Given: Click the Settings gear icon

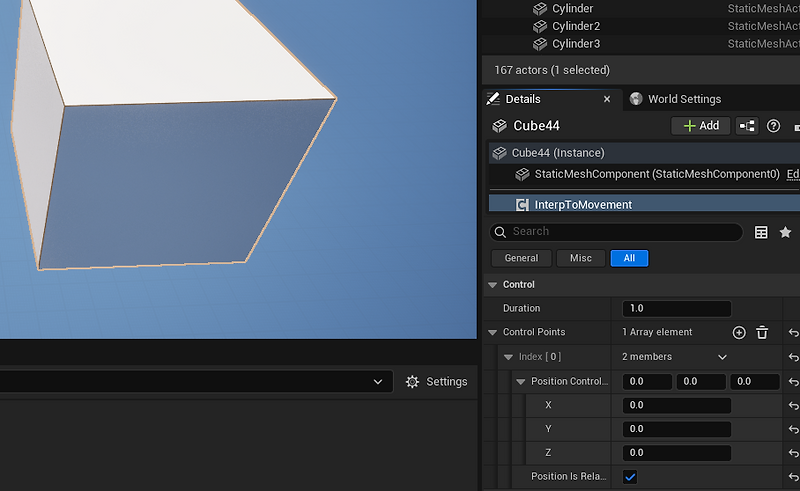Looking at the screenshot, I should click(412, 382).
